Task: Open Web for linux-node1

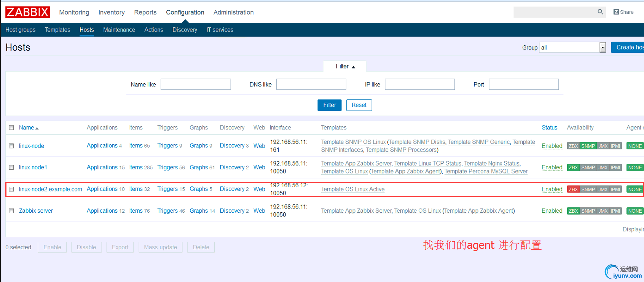Action: (259, 167)
